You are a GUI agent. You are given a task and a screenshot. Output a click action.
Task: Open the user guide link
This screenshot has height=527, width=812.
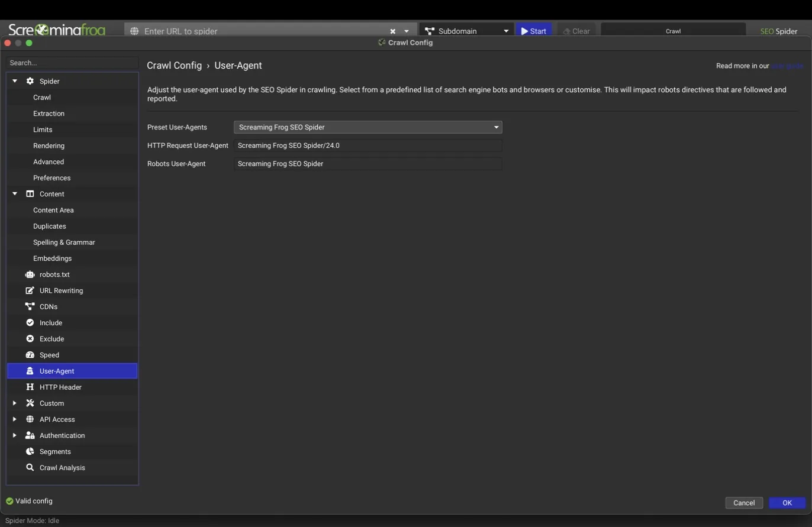pyautogui.click(x=787, y=66)
